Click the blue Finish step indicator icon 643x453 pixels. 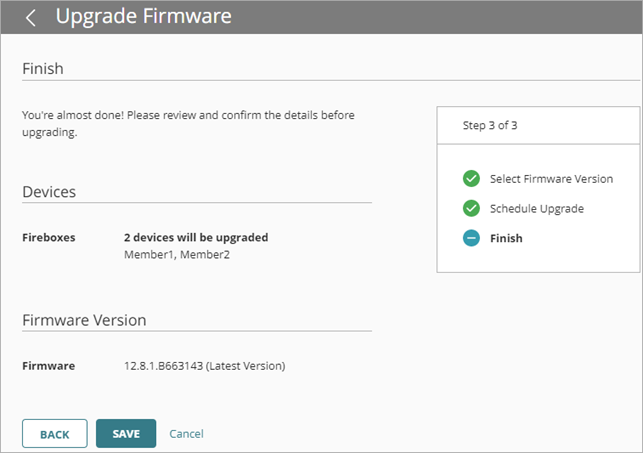coord(471,239)
